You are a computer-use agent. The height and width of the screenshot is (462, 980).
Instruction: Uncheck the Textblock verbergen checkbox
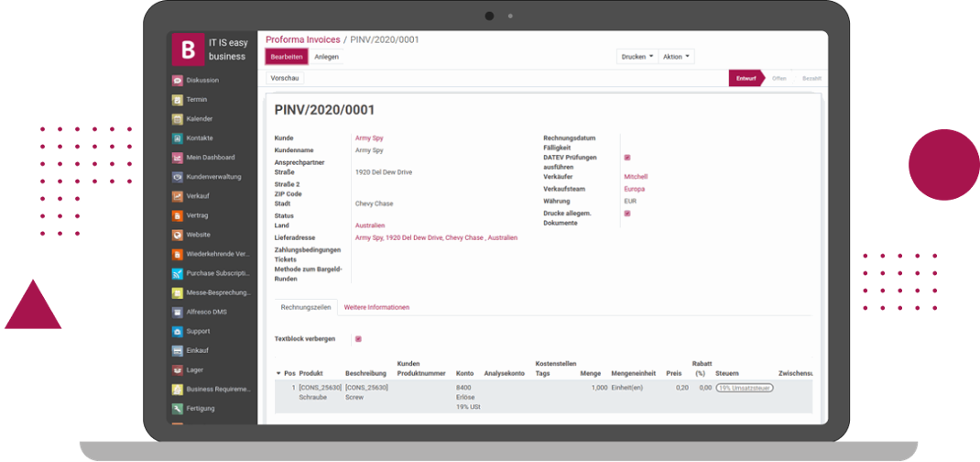point(358,339)
